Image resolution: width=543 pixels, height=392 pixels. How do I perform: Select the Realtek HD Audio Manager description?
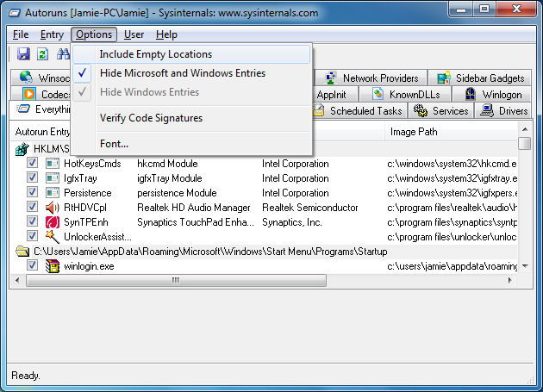click(194, 208)
